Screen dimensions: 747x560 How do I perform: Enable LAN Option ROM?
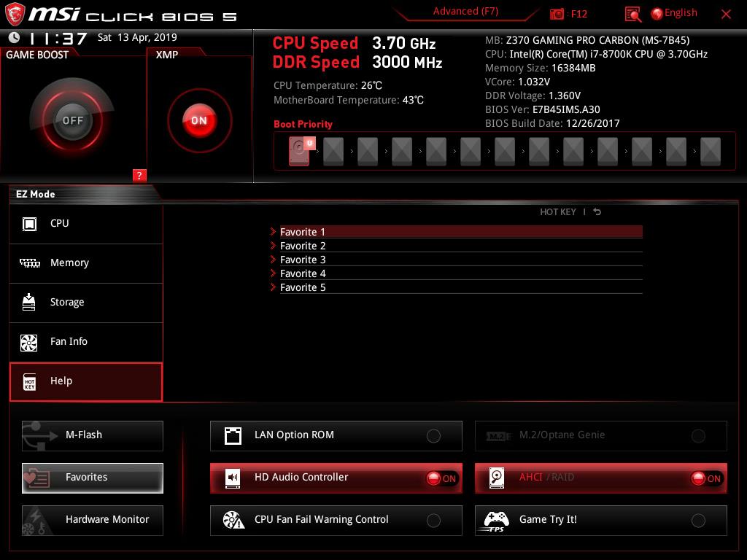coord(433,436)
